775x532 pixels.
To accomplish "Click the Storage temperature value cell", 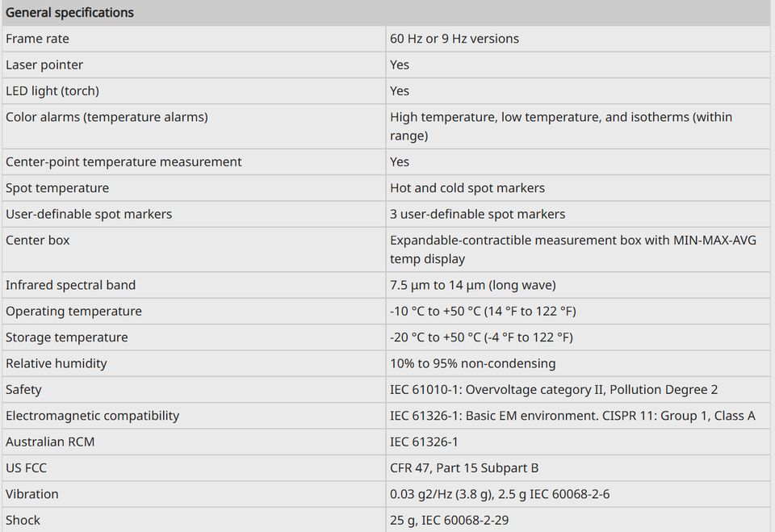I will click(x=578, y=337).
